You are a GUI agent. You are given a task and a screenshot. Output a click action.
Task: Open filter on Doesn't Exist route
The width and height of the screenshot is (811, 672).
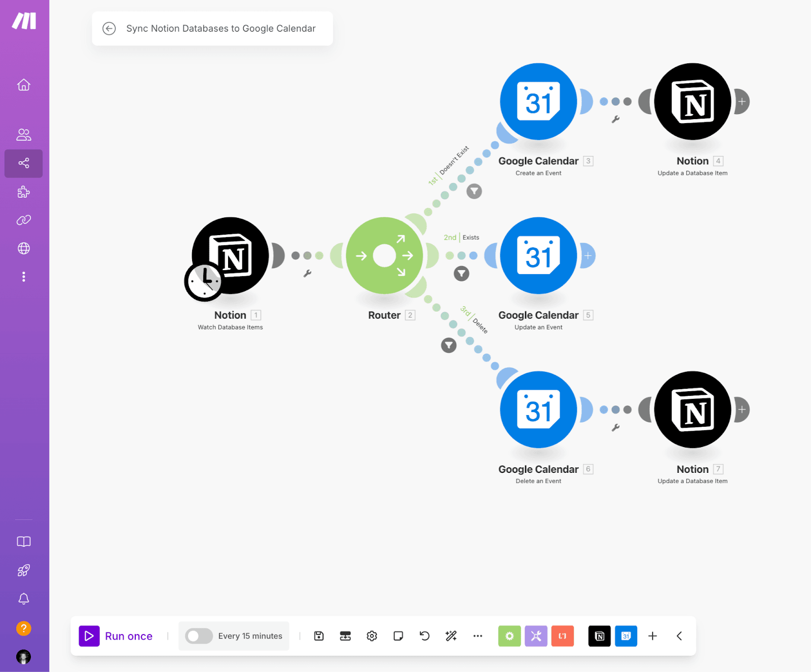tap(474, 191)
